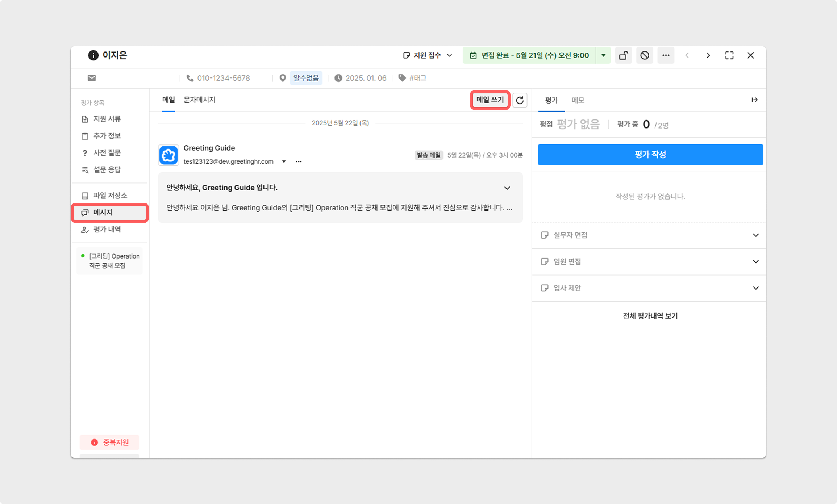Expand the 입사 제안 section
Screen dimensions: 837x504
click(x=755, y=288)
